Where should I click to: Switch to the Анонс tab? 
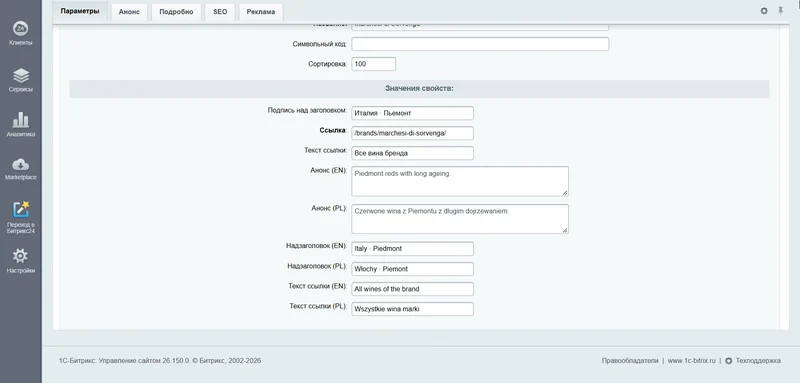[129, 12]
